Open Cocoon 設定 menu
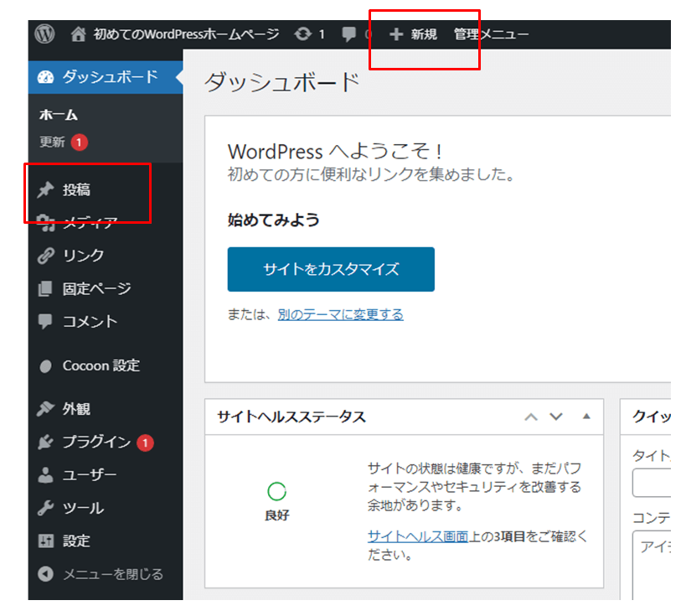The height and width of the screenshot is (616, 686). [101, 366]
